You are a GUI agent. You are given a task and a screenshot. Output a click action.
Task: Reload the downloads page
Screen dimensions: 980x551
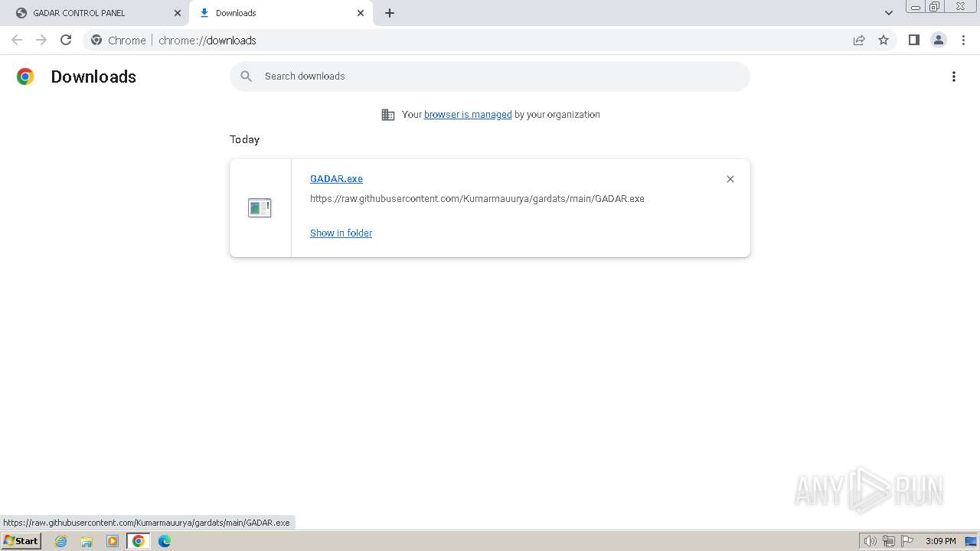pos(66,40)
